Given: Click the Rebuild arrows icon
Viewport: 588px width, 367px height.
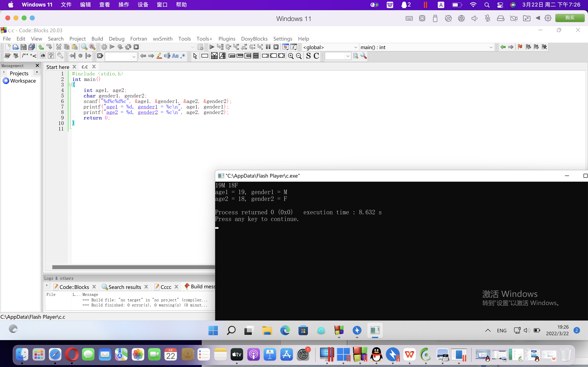Looking at the screenshot, I should point(128,47).
